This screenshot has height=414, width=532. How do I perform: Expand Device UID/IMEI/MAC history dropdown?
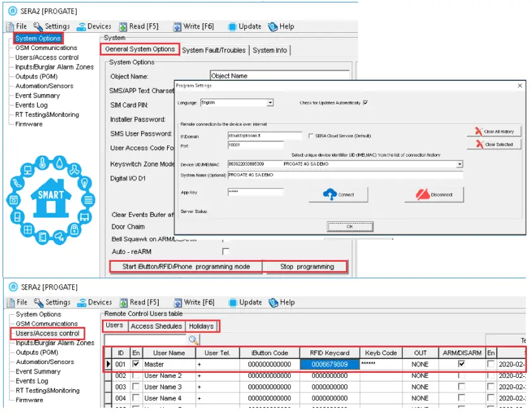coord(459,164)
